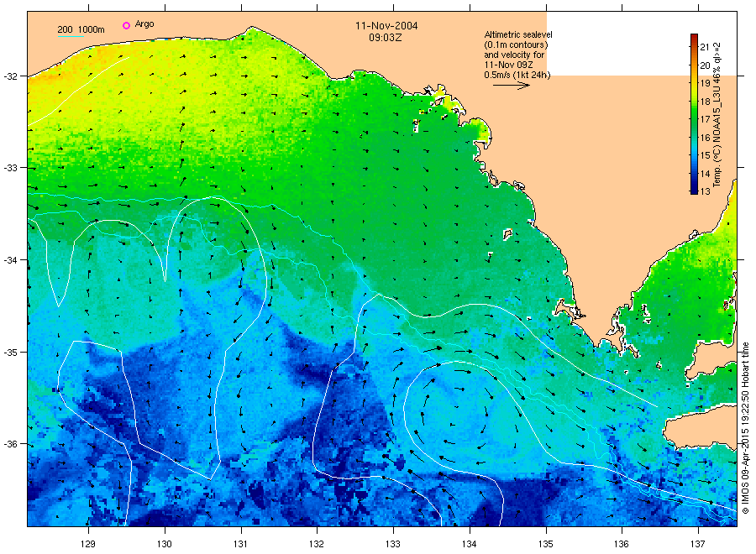Click the '15' value on the temperature scale
756x554 pixels.
point(705,155)
